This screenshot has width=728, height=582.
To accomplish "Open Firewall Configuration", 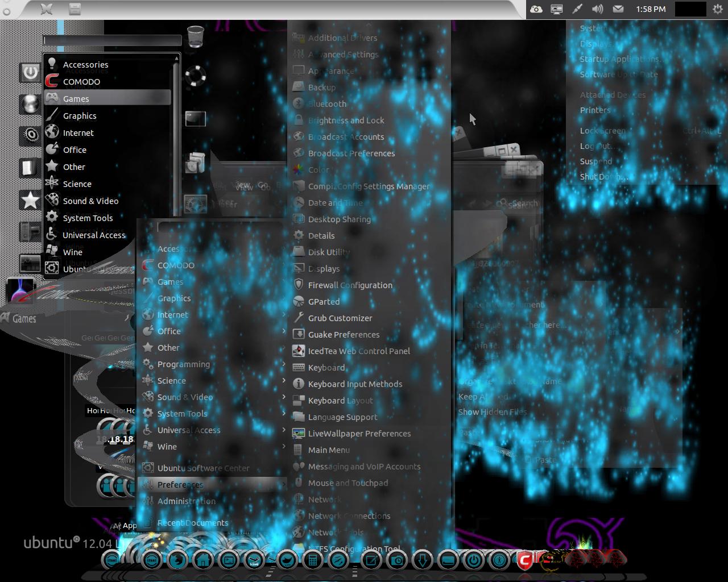I will (x=370, y=285).
